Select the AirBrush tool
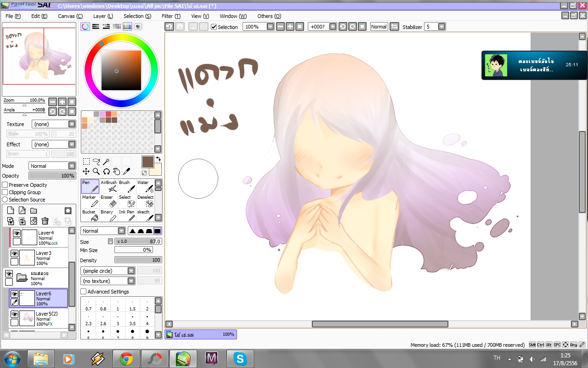The image size is (588, 368). (x=108, y=186)
